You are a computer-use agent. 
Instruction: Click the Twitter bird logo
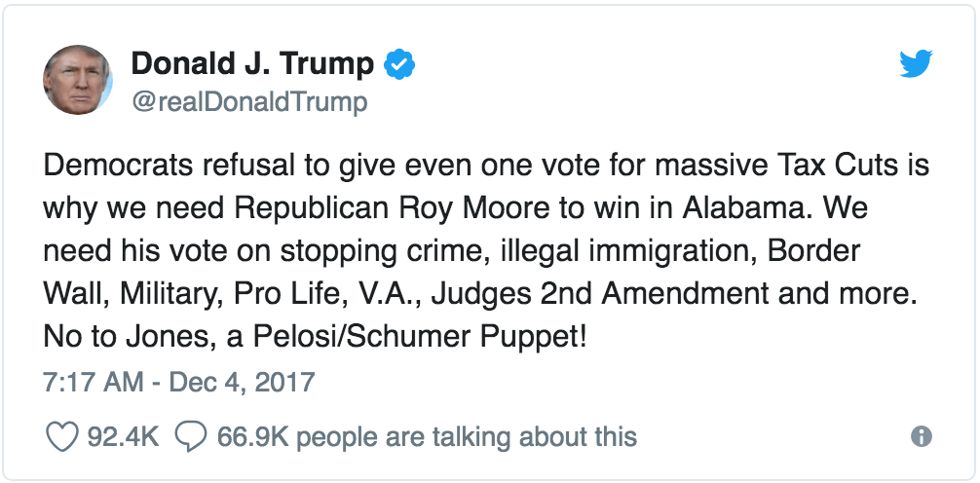tap(917, 65)
